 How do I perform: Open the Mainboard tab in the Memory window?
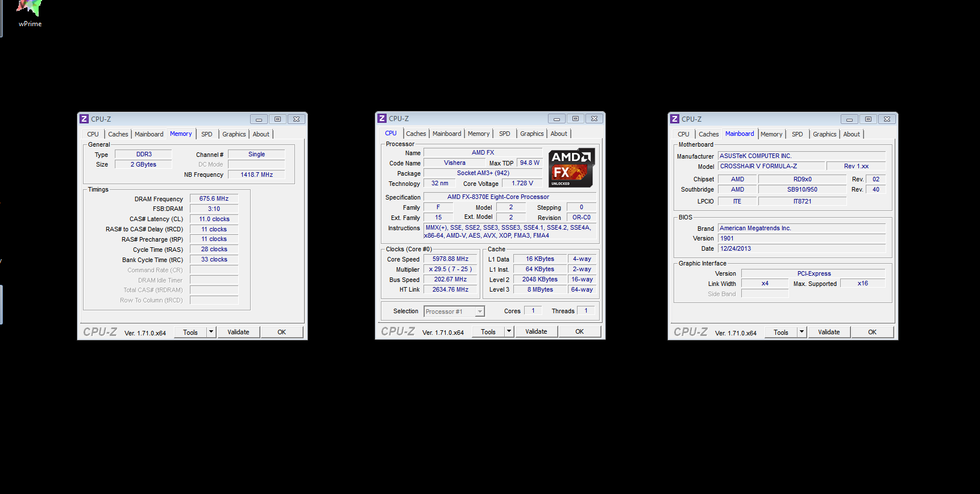click(x=149, y=134)
